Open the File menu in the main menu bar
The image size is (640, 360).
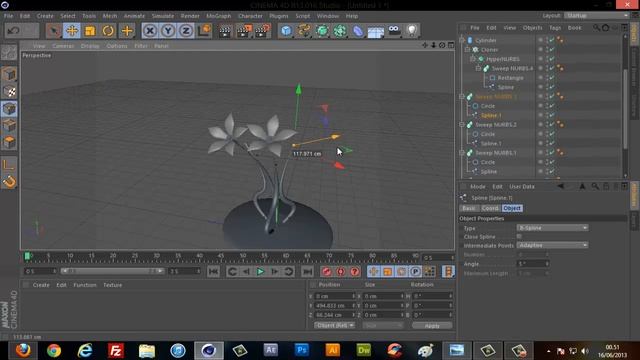(8, 16)
